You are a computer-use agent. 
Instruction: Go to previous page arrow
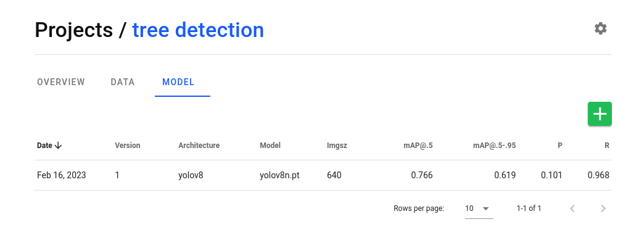click(x=572, y=208)
